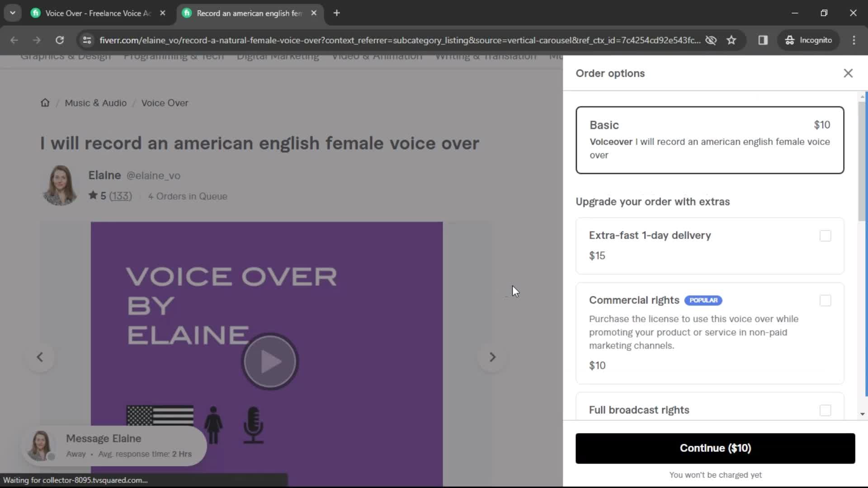Screen dimensions: 868x488
Task: Click the refresh page icon in browser
Action: pos(60,40)
